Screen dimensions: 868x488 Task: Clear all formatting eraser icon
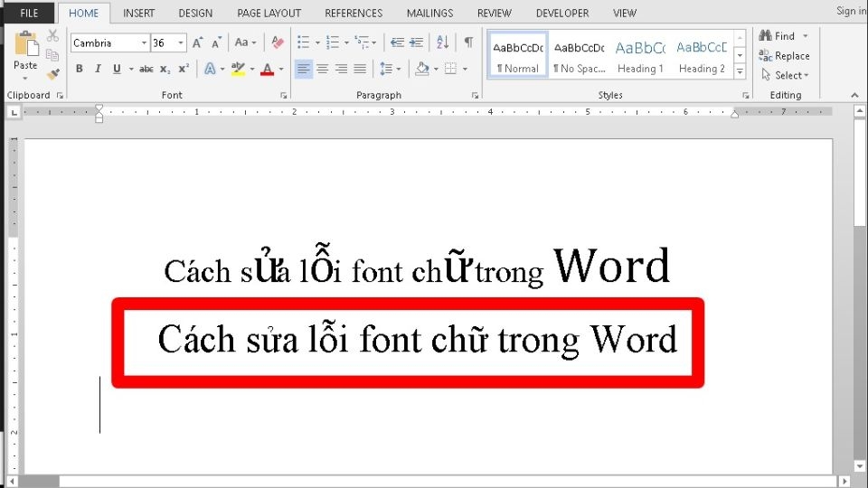point(278,42)
